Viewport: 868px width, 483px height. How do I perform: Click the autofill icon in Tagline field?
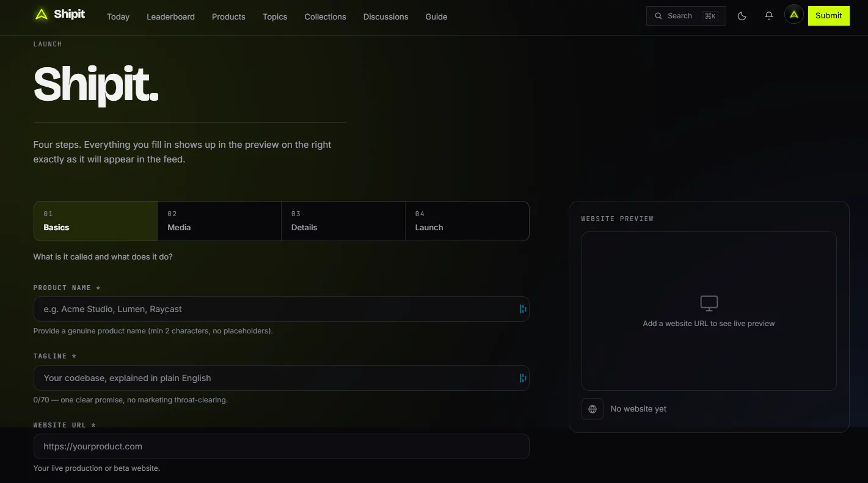[523, 378]
